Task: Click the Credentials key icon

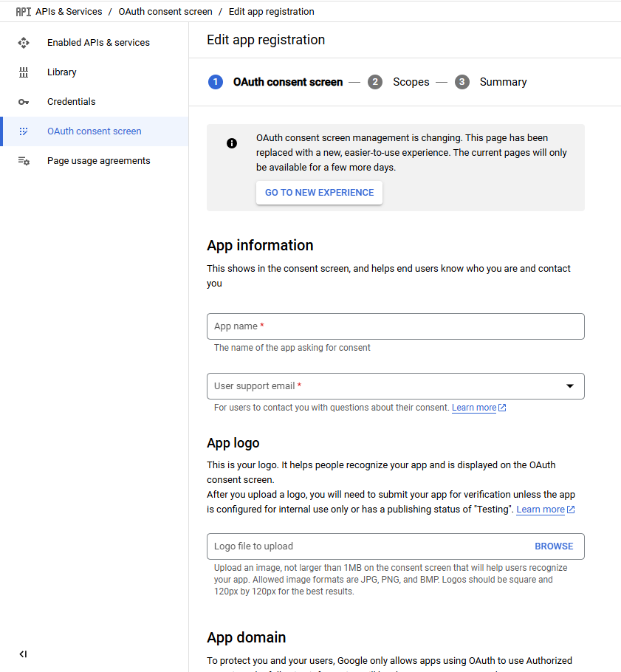Action: tap(24, 102)
